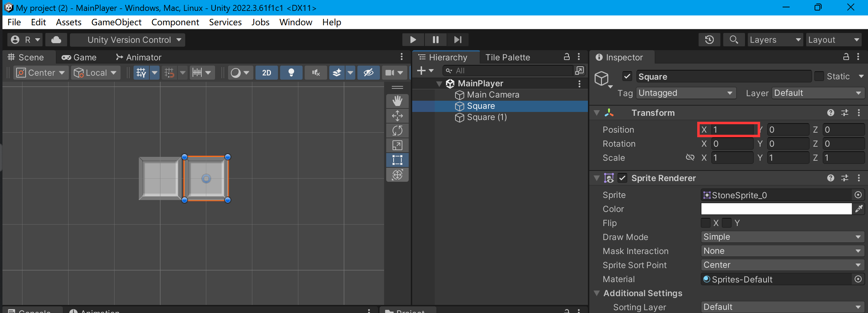Click the Pause button
The width and height of the screenshot is (868, 313).
tap(436, 40)
